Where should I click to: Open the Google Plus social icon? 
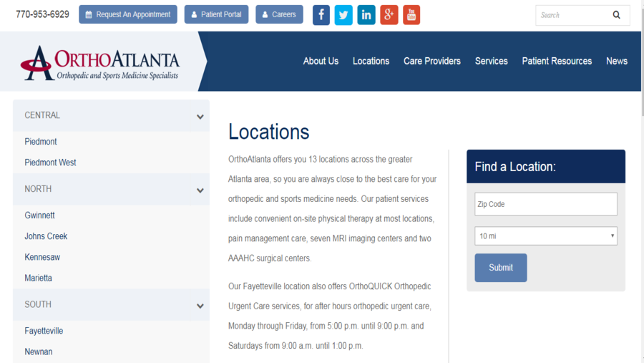click(x=389, y=15)
